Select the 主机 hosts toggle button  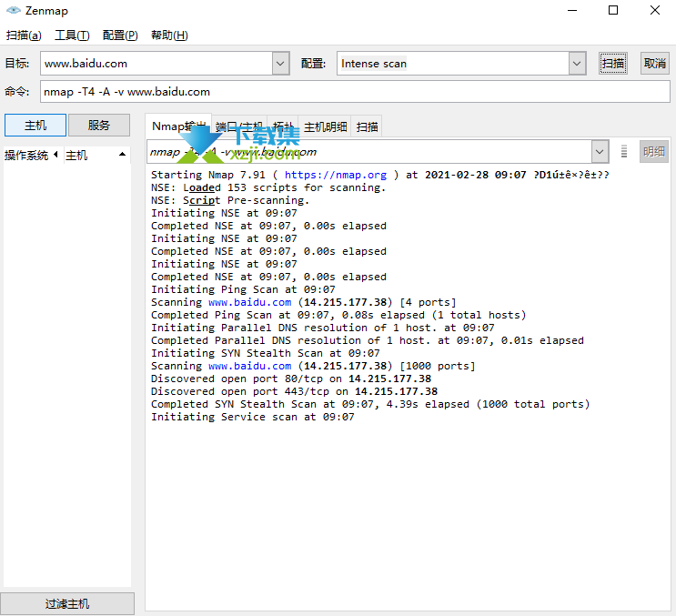tap(35, 125)
